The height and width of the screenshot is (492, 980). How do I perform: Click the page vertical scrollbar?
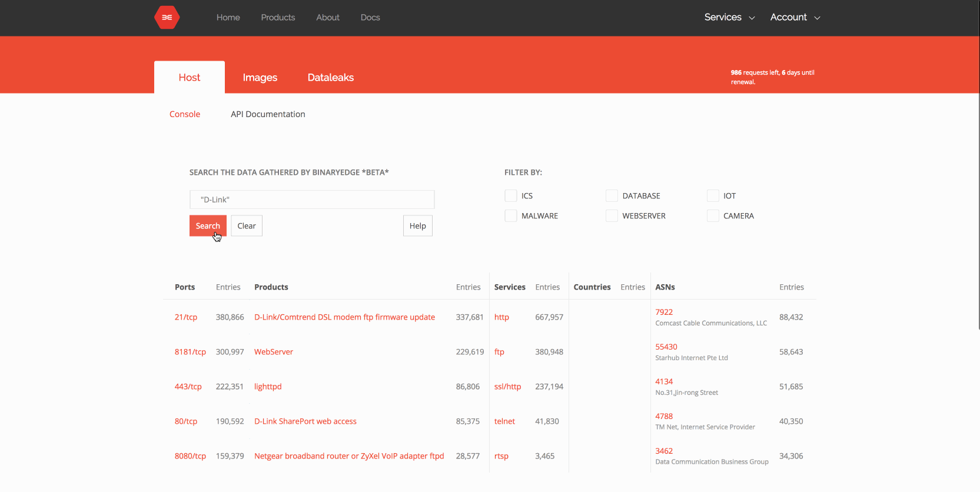979,165
